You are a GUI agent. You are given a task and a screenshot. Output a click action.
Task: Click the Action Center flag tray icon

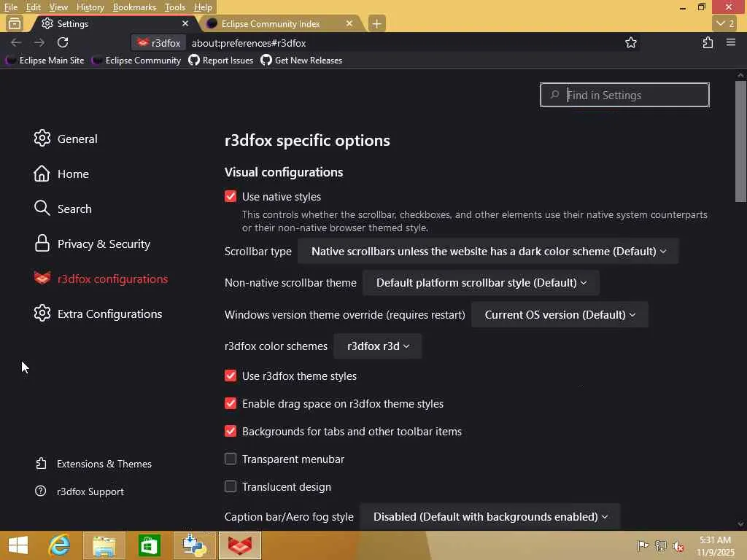(643, 545)
